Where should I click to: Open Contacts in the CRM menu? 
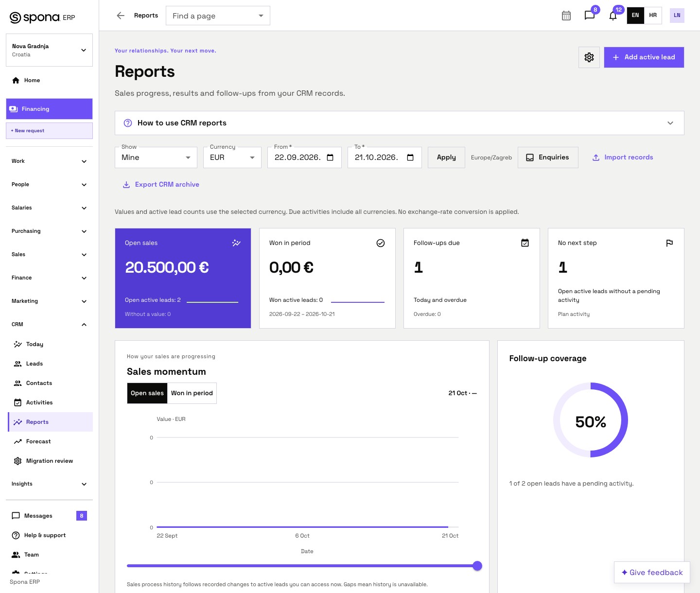51,383
